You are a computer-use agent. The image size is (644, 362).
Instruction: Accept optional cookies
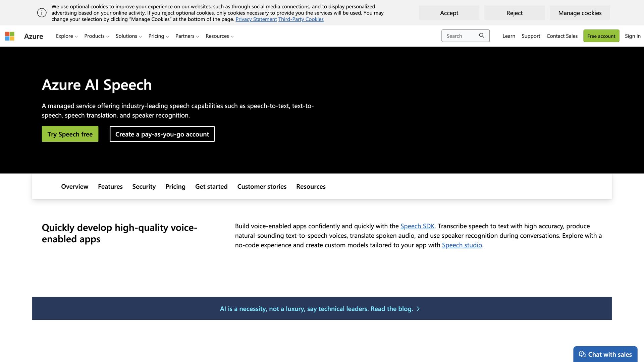[449, 13]
